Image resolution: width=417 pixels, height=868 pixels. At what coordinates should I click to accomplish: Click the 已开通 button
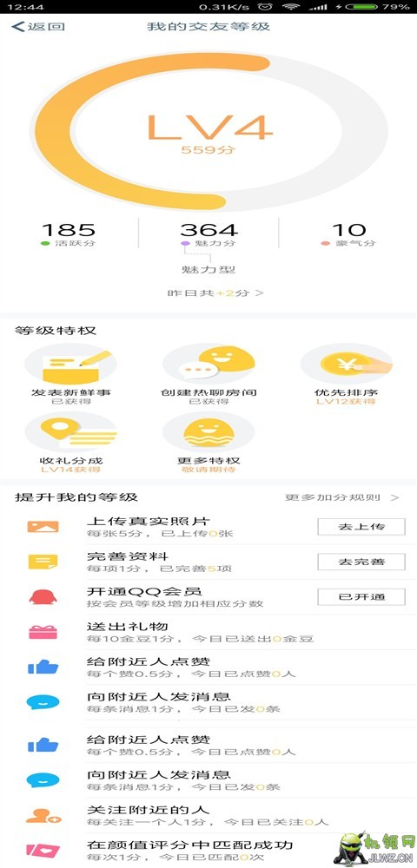point(361,597)
